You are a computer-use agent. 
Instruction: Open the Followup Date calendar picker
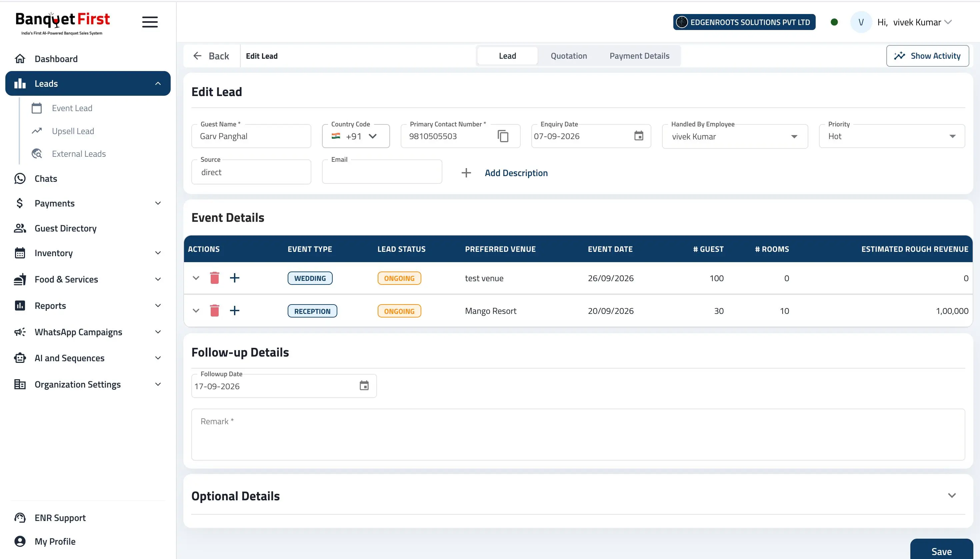(364, 386)
